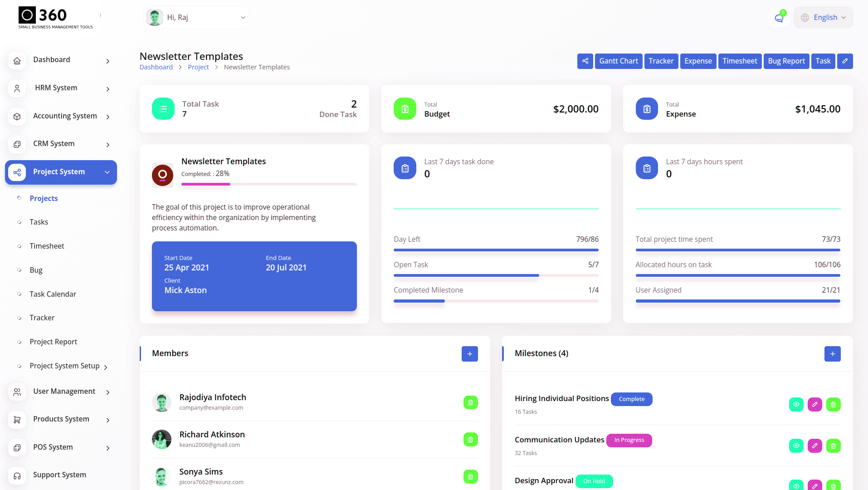View Communication Updates milestone eye icon
Screen dimensions: 868x490
point(796,446)
